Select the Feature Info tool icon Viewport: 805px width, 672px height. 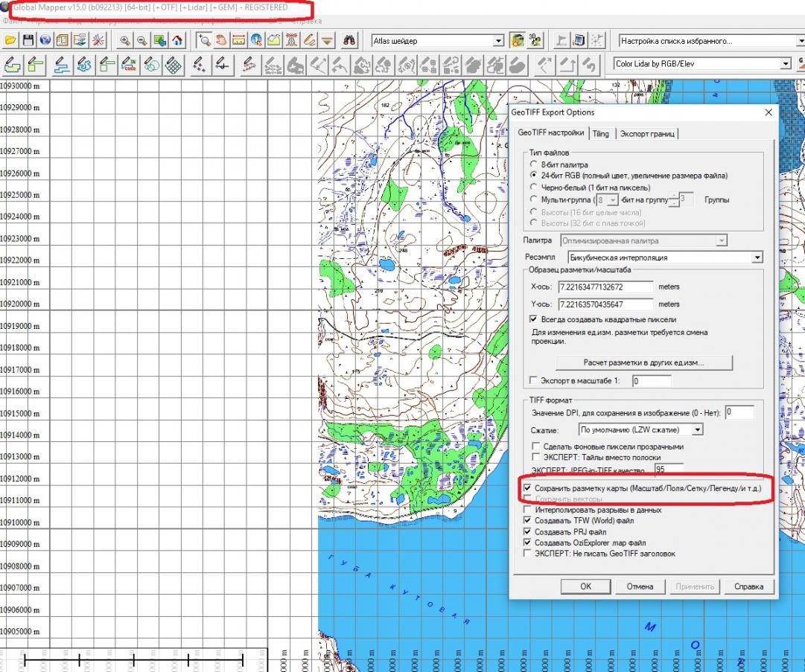[x=256, y=41]
